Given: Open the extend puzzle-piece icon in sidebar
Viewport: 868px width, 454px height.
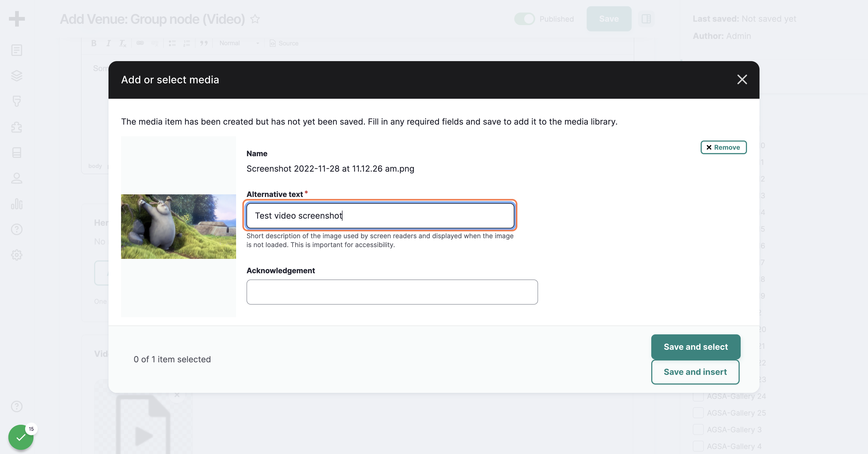Looking at the screenshot, I should point(17,127).
